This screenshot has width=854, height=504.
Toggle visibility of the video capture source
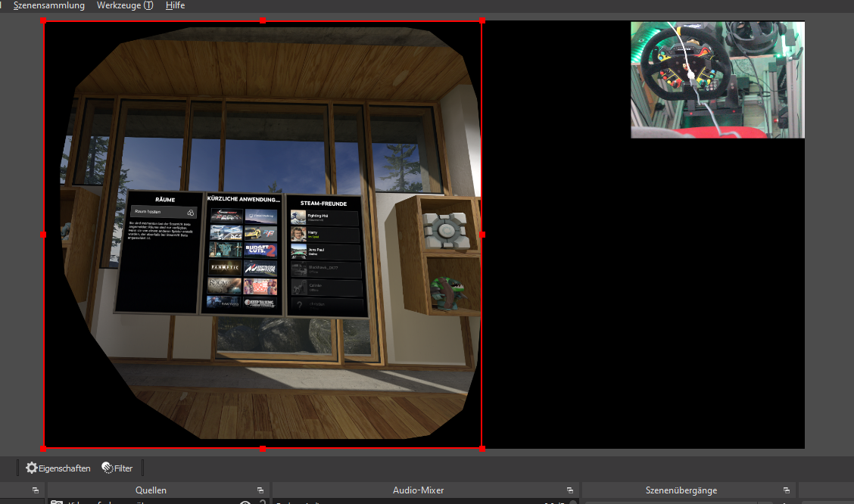244,502
